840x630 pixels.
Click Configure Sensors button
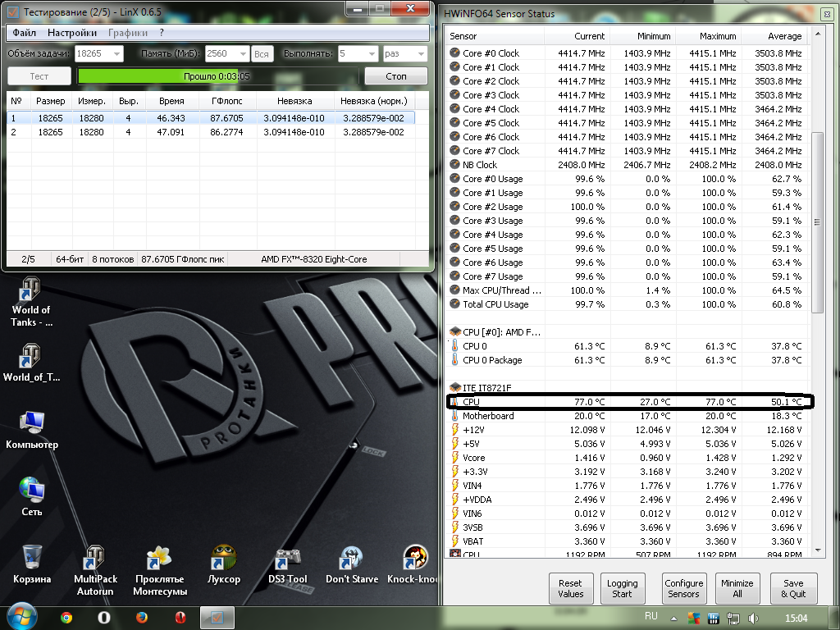click(x=683, y=588)
